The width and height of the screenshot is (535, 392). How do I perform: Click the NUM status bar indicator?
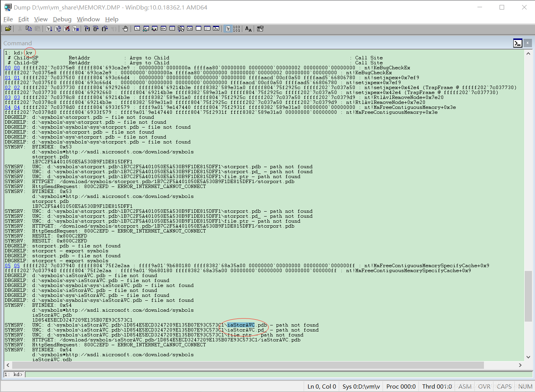pos(525,386)
